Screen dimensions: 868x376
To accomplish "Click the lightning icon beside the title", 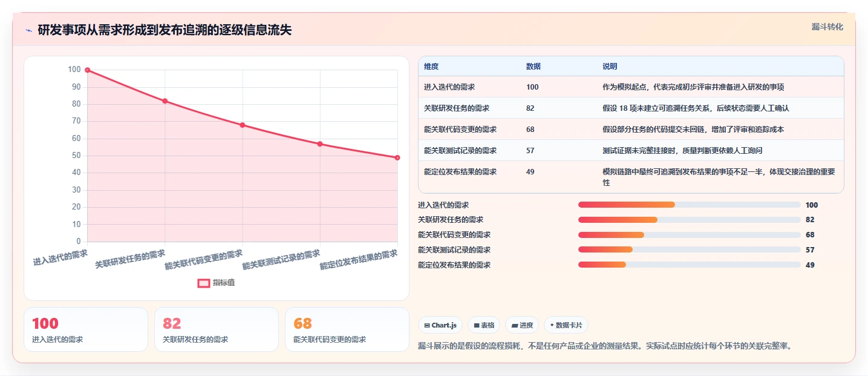I will 29,30.
